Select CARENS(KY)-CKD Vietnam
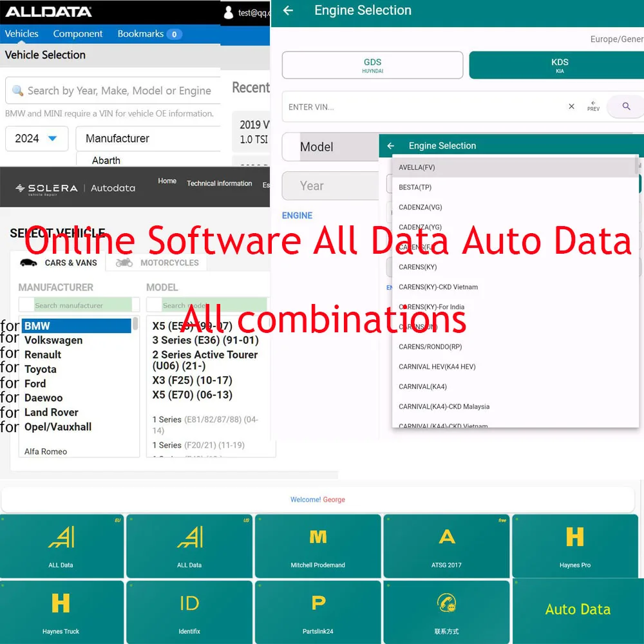 [514, 287]
